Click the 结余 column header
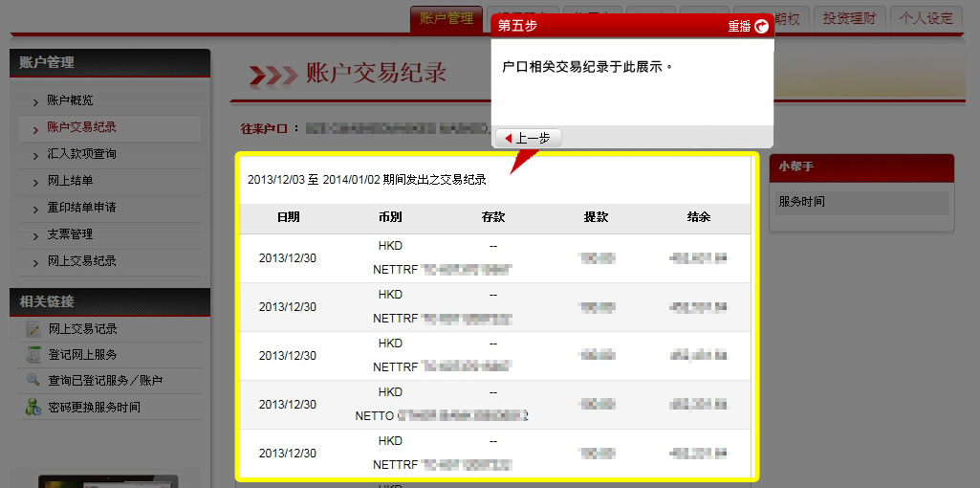Screen dimensions: 980x488 tap(699, 218)
